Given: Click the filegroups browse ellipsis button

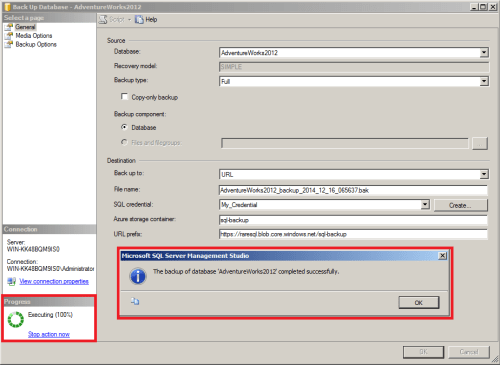Looking at the screenshot, I should point(480,143).
